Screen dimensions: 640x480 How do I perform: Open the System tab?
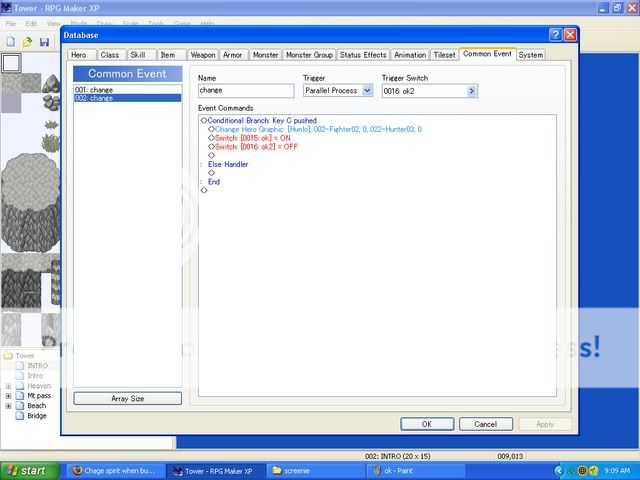tap(531, 55)
